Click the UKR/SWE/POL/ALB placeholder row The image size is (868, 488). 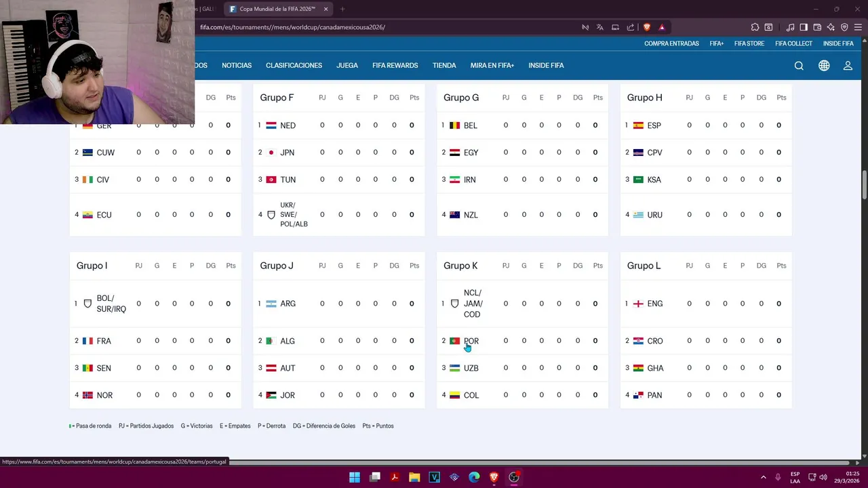click(x=339, y=215)
